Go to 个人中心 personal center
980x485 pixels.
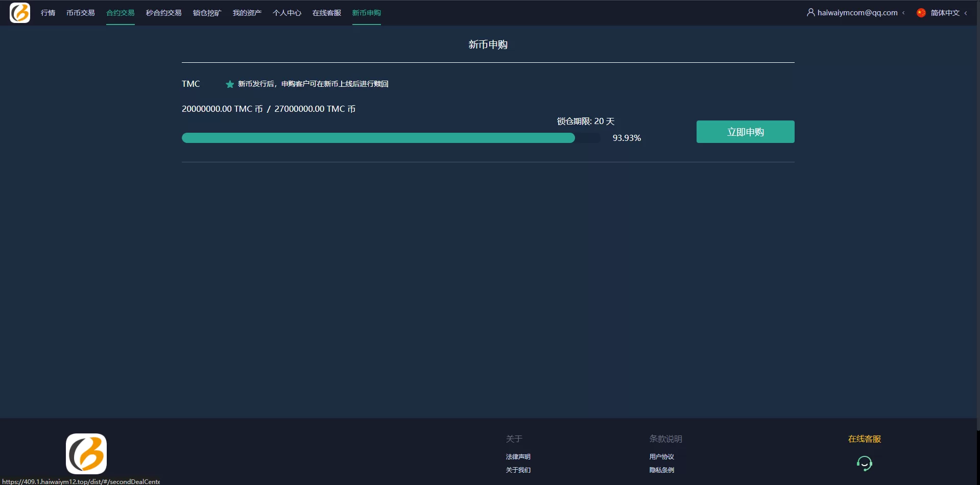click(x=286, y=13)
